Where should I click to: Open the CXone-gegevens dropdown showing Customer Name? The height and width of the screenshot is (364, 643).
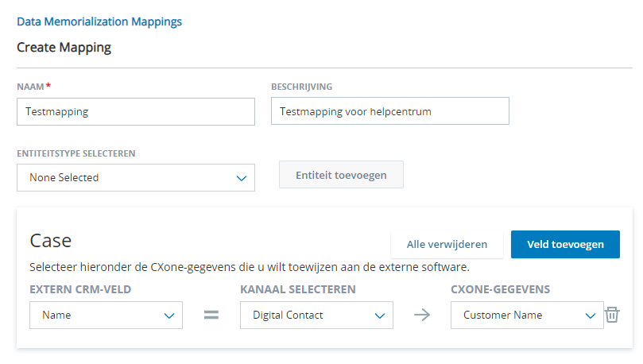527,316
